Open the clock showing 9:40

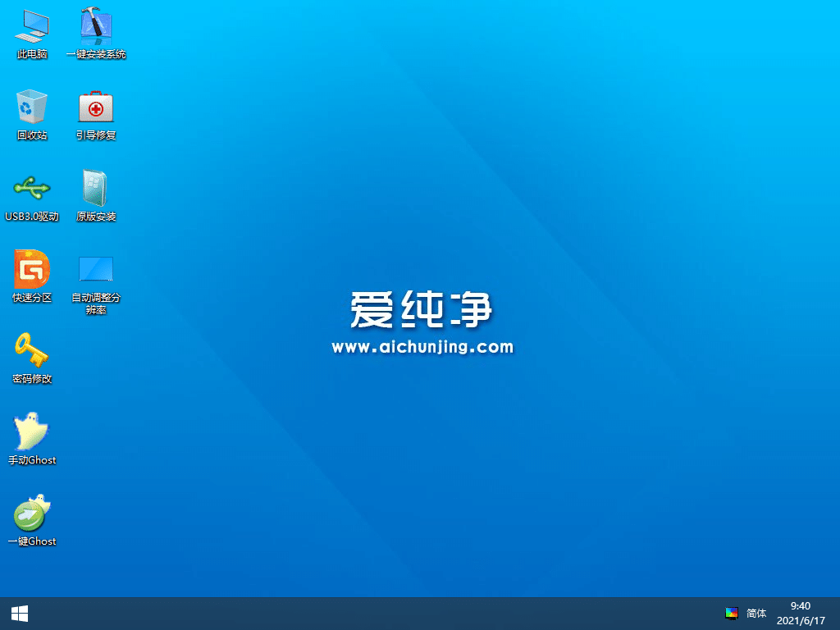pos(799,606)
